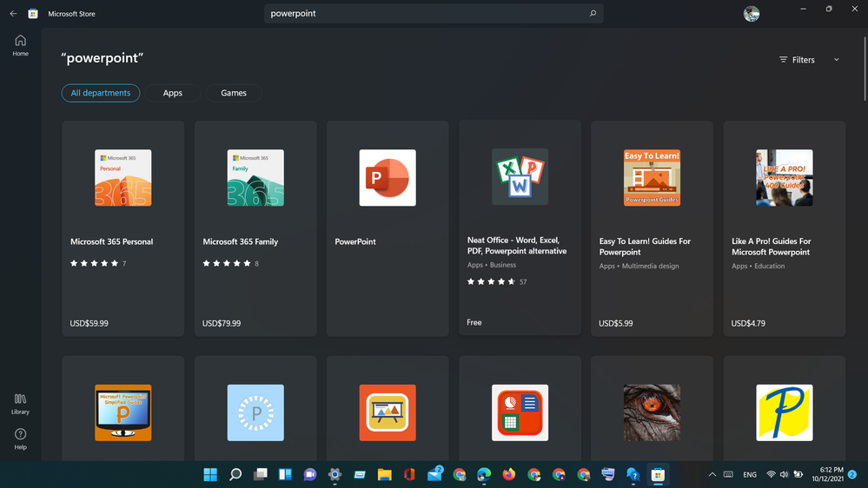Click the vertical scrollbar
The height and width of the screenshot is (488, 868).
(x=865, y=69)
